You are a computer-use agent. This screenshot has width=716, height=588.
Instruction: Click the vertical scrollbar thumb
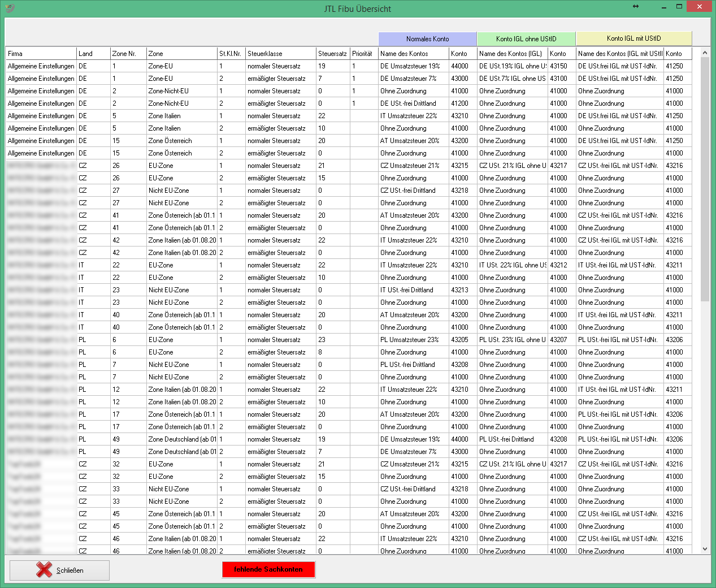(705, 178)
